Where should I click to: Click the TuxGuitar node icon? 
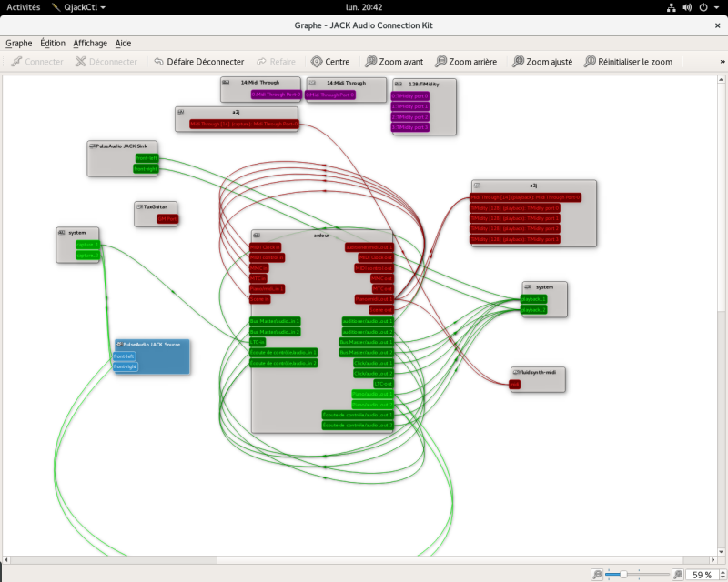tap(140, 206)
